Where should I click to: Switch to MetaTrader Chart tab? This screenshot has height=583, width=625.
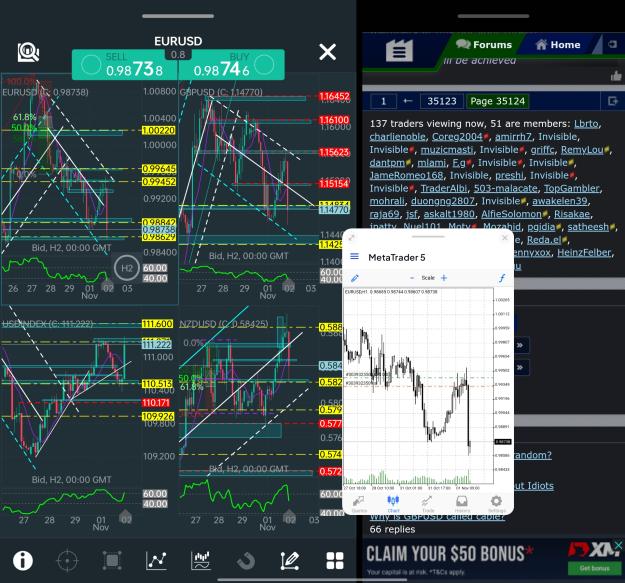point(393,504)
